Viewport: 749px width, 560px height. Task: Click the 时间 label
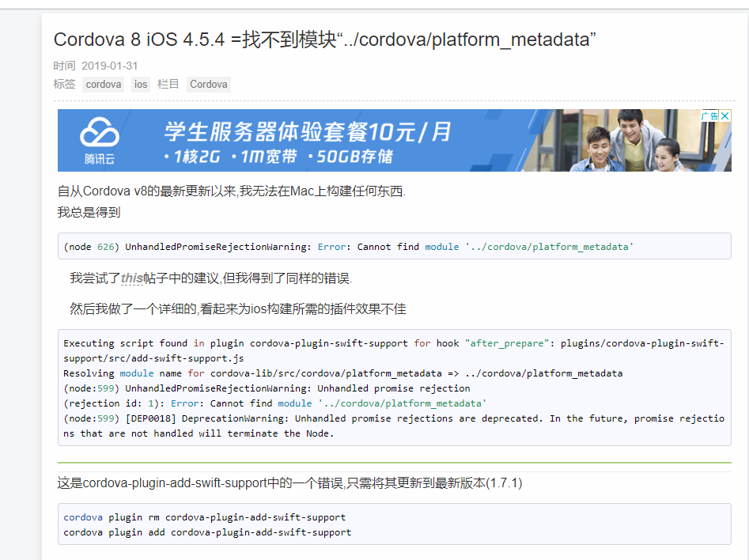pos(65,66)
